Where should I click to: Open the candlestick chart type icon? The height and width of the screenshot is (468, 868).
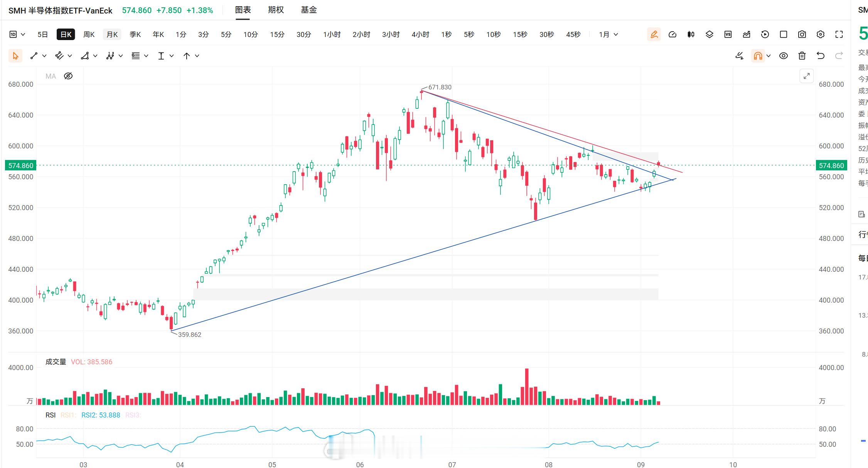[691, 34]
